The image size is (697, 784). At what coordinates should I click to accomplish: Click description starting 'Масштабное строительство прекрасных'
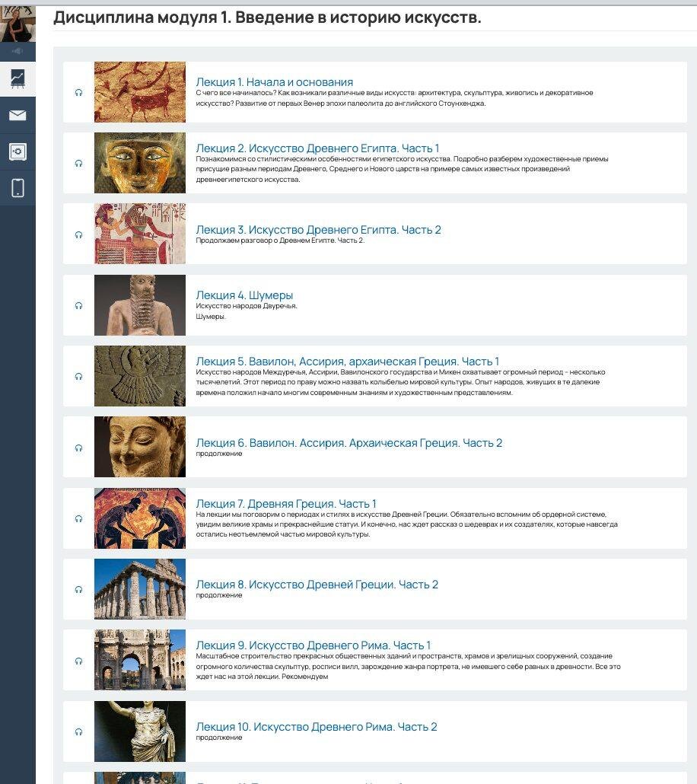click(x=408, y=666)
